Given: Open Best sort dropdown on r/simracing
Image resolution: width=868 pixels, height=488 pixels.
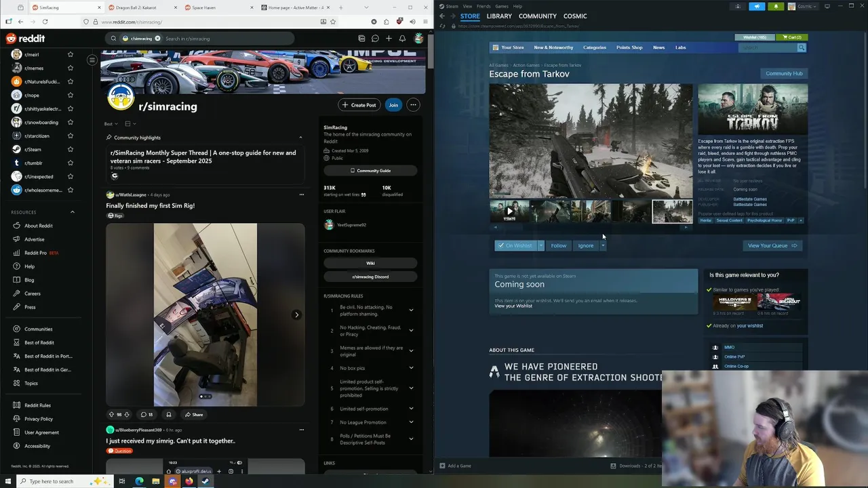Looking at the screenshot, I should 111,124.
